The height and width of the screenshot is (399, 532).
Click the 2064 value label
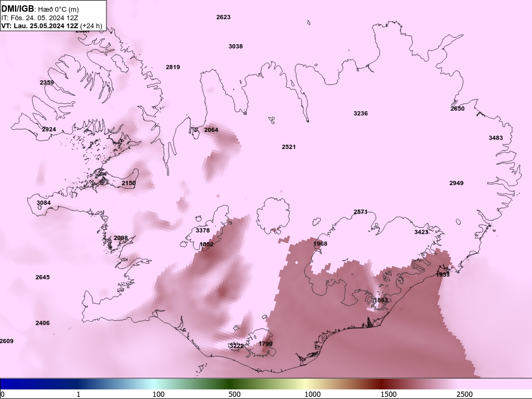[x=211, y=130]
